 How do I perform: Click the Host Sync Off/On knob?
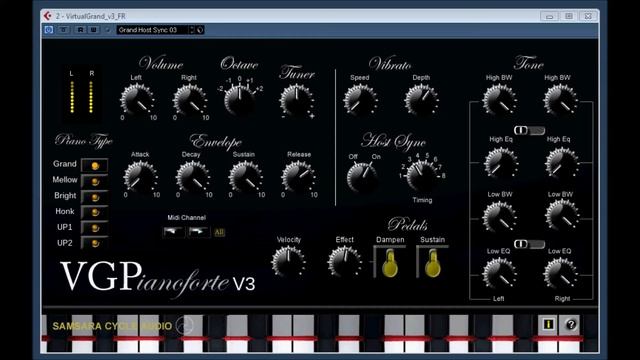(362, 178)
